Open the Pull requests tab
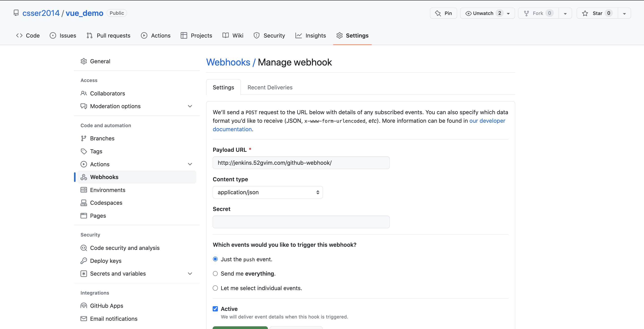 pos(108,36)
